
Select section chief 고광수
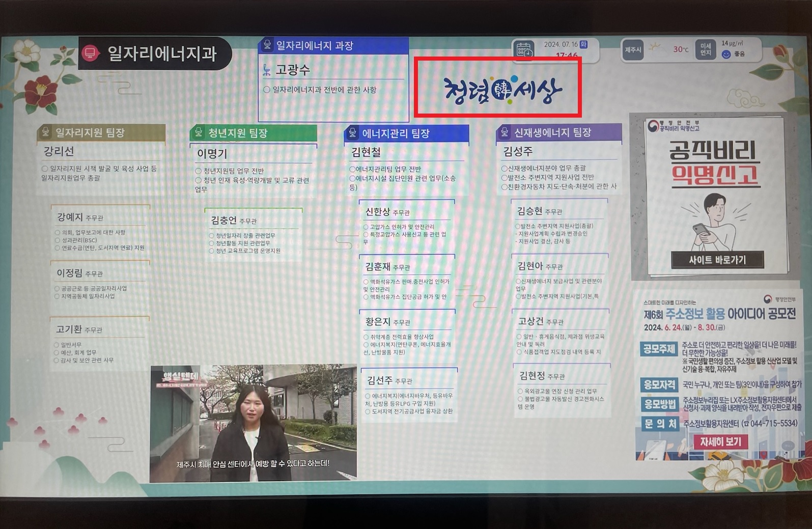tap(293, 70)
